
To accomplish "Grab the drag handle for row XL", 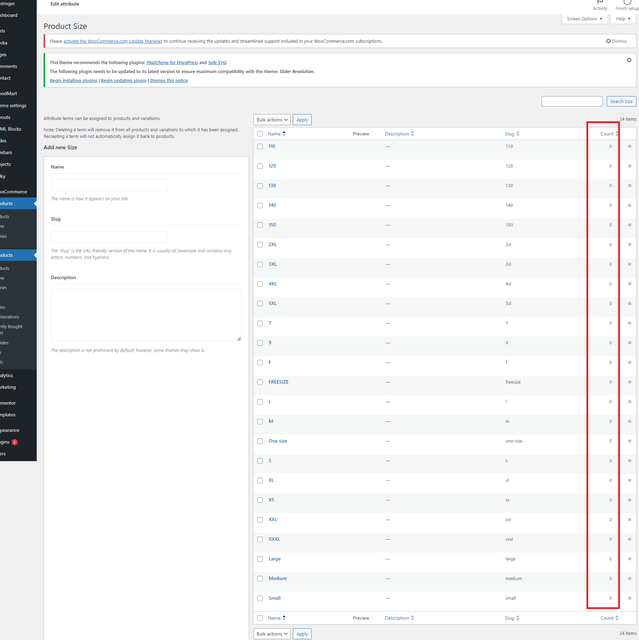I will coord(629,481).
